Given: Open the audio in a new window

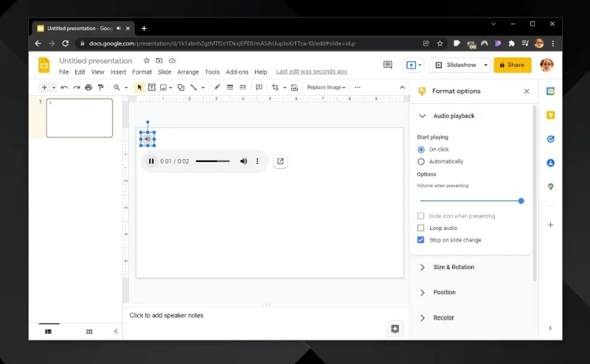Looking at the screenshot, I should coord(280,161).
